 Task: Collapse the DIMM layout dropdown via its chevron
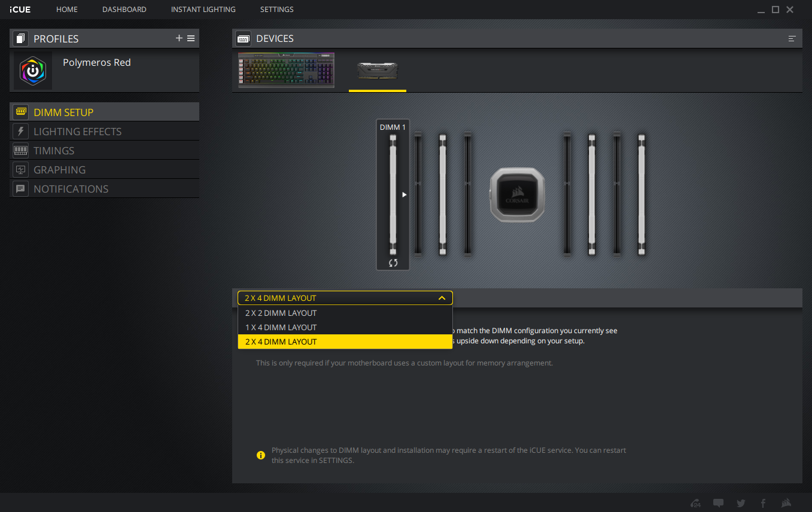click(442, 298)
